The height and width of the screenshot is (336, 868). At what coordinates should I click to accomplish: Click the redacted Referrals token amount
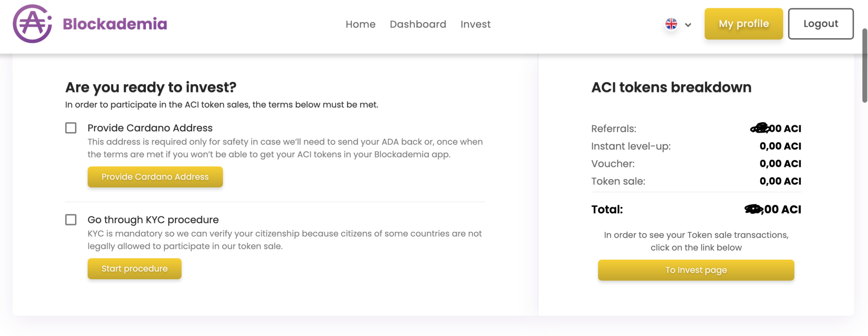point(775,128)
